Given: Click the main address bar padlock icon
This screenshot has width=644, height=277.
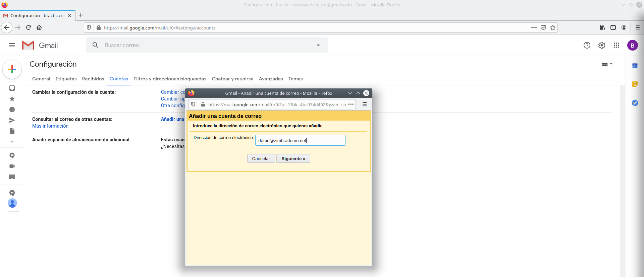Looking at the screenshot, I should pyautogui.click(x=99, y=27).
